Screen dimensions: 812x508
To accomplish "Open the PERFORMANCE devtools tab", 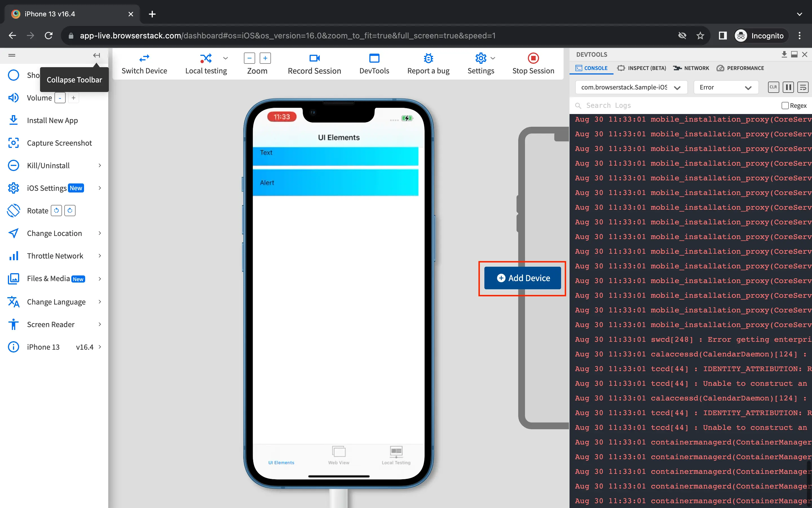I will pos(740,68).
